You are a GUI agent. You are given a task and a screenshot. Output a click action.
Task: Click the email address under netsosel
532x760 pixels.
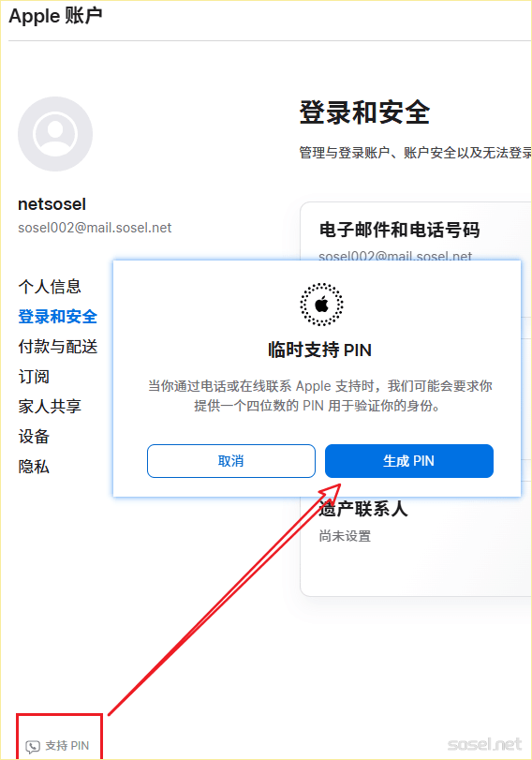pyautogui.click(x=95, y=228)
